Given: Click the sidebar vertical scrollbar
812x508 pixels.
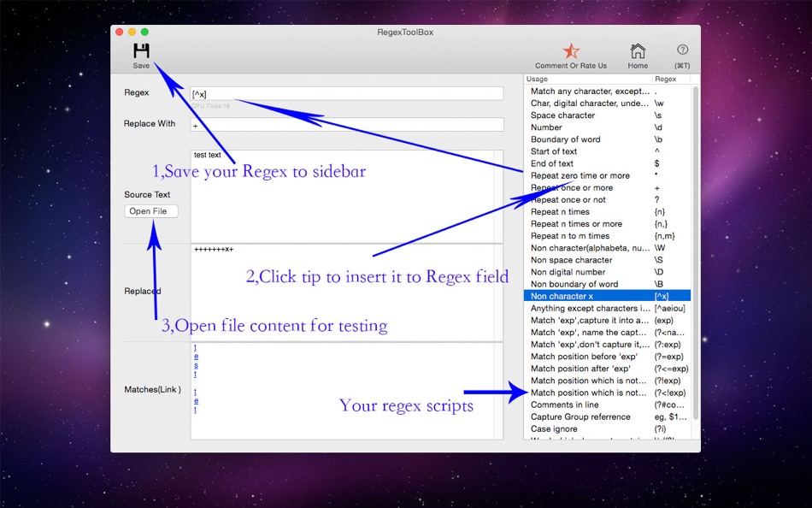Looking at the screenshot, I should 696,254.
